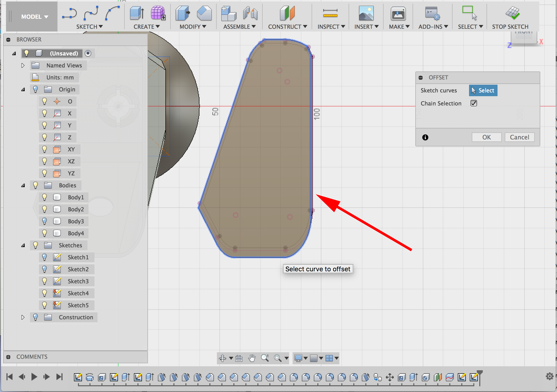Click the Orbit navigation icon
Viewport: 557px width, 392px height.
(x=222, y=358)
